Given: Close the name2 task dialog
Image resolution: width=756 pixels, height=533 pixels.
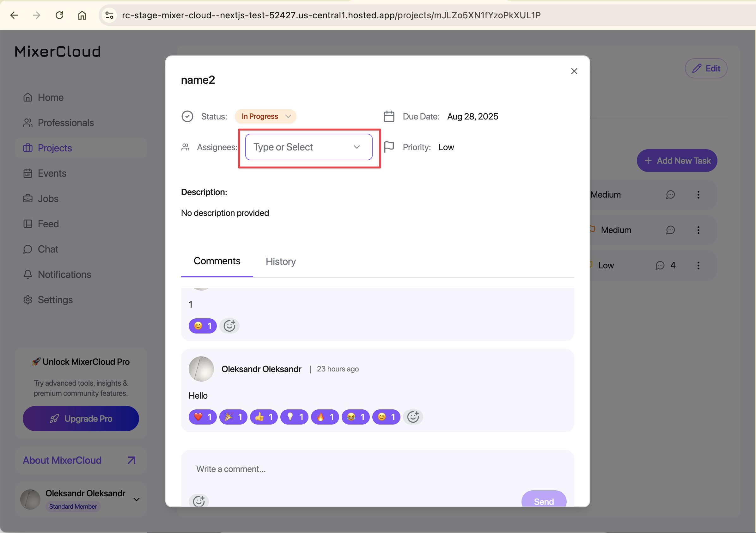Looking at the screenshot, I should pyautogui.click(x=574, y=71).
